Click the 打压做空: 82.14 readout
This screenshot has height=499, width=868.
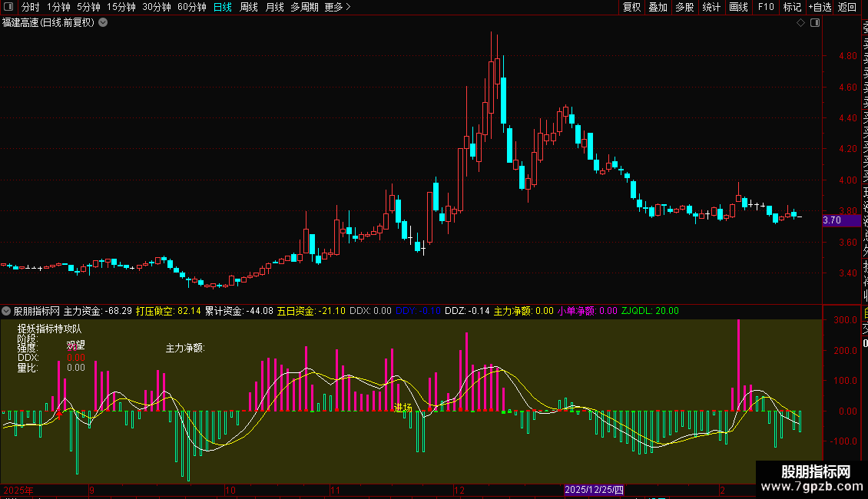click(168, 311)
